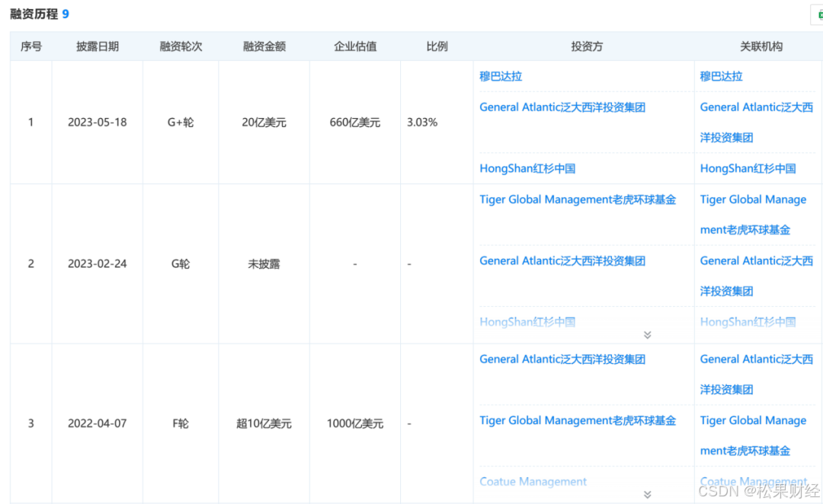Open HongShan红杉中国 关联机构 link in row 1
Viewport: 823px width, 504px height.
point(748,168)
